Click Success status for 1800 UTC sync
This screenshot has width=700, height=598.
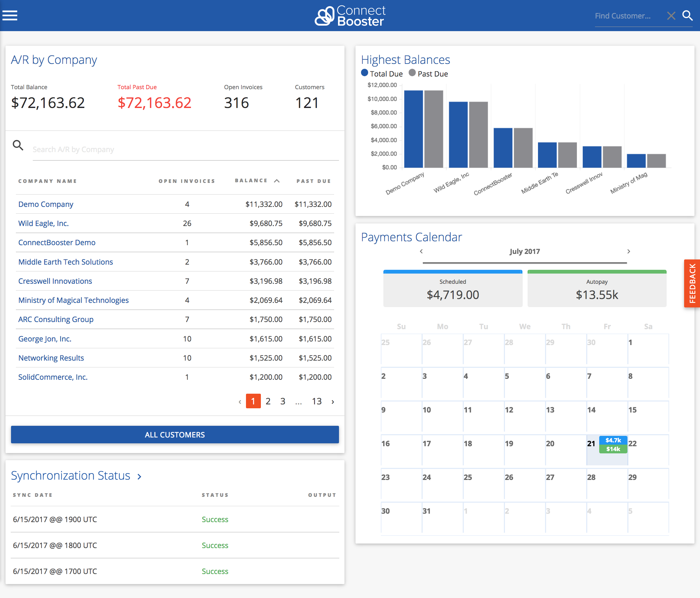215,545
